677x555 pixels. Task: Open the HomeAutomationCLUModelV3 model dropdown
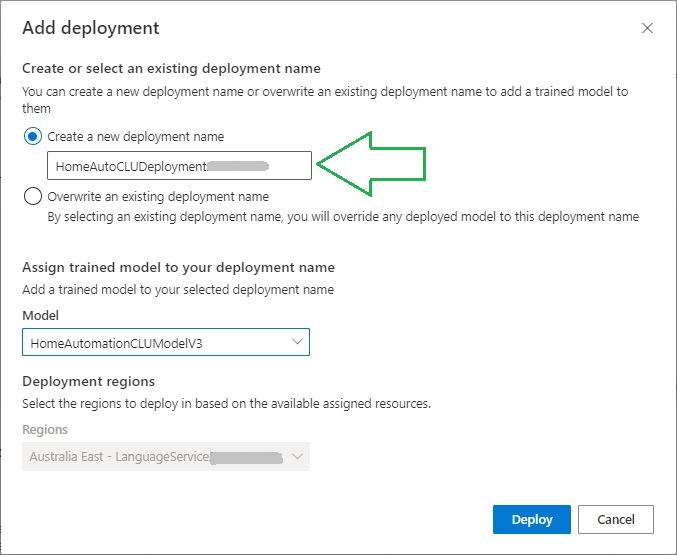coord(165,342)
